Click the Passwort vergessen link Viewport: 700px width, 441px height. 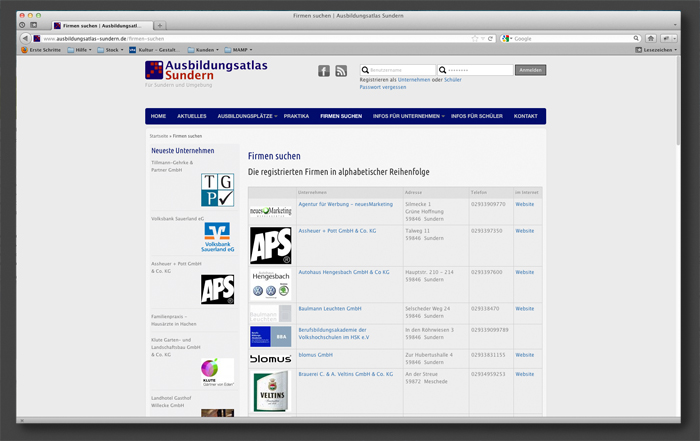pyautogui.click(x=383, y=87)
